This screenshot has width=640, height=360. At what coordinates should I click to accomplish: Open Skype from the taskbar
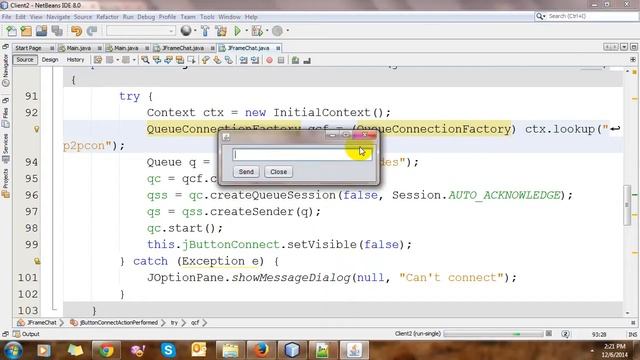tap(168, 350)
